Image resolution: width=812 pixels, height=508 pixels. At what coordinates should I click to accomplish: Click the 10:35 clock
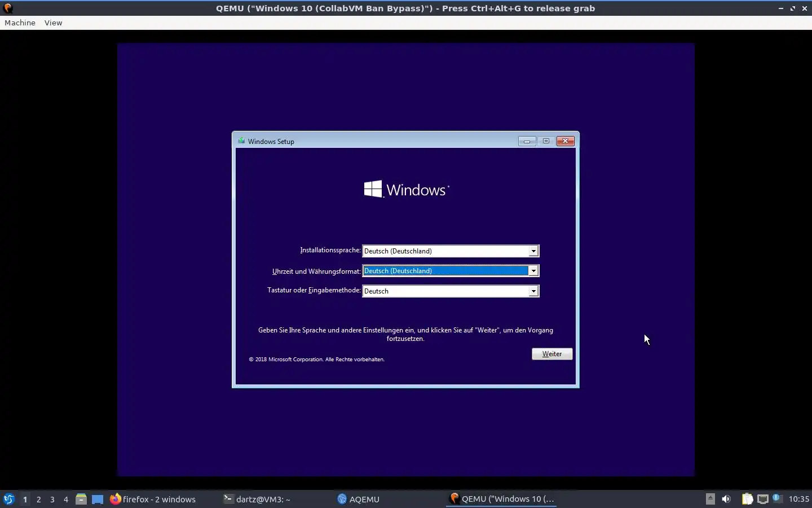(x=798, y=499)
